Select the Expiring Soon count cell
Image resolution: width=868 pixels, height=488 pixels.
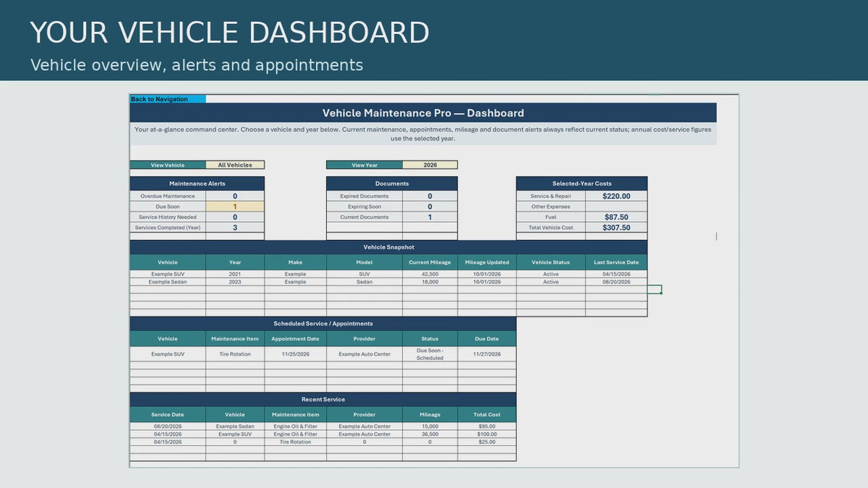430,207
